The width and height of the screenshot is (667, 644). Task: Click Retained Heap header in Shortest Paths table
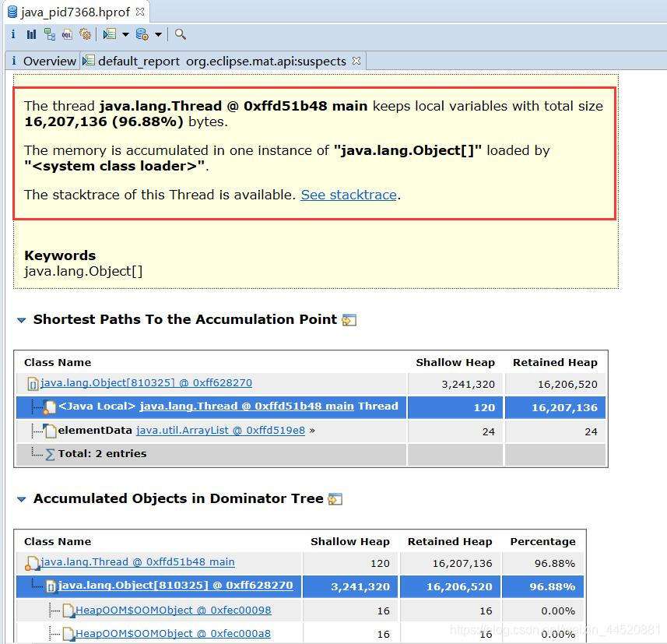(x=555, y=363)
